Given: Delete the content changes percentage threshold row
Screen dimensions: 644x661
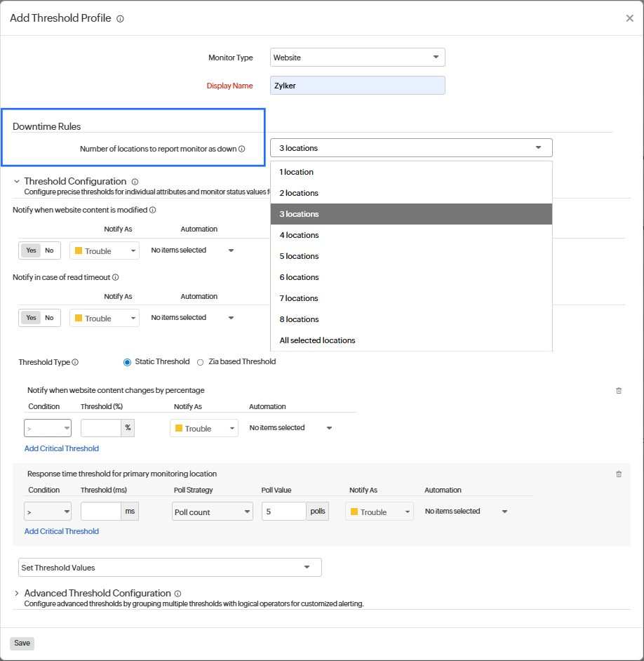Looking at the screenshot, I should tap(619, 391).
